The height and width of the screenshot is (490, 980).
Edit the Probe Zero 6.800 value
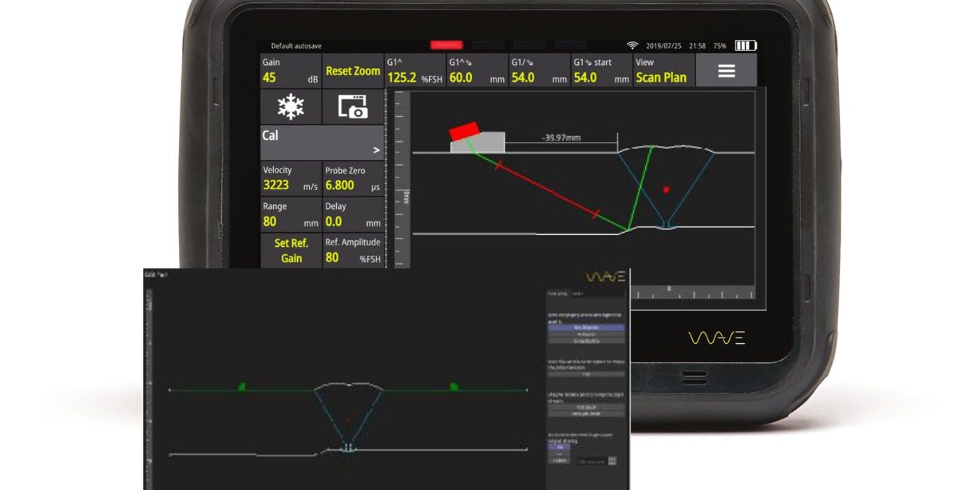[x=352, y=178]
